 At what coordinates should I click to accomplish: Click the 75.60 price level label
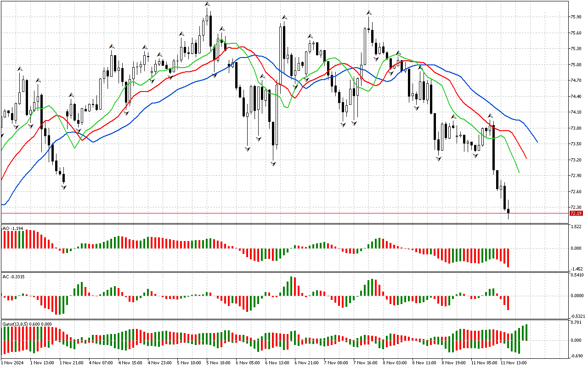pos(576,33)
